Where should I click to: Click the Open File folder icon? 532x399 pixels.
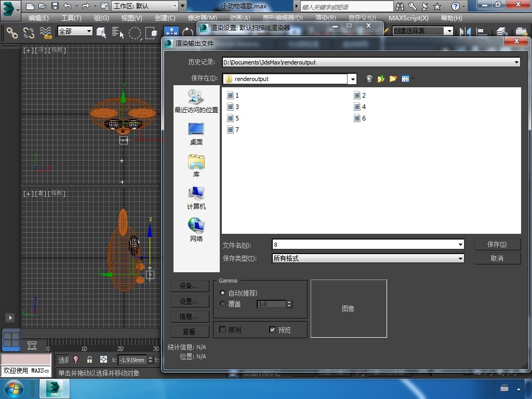click(x=43, y=6)
